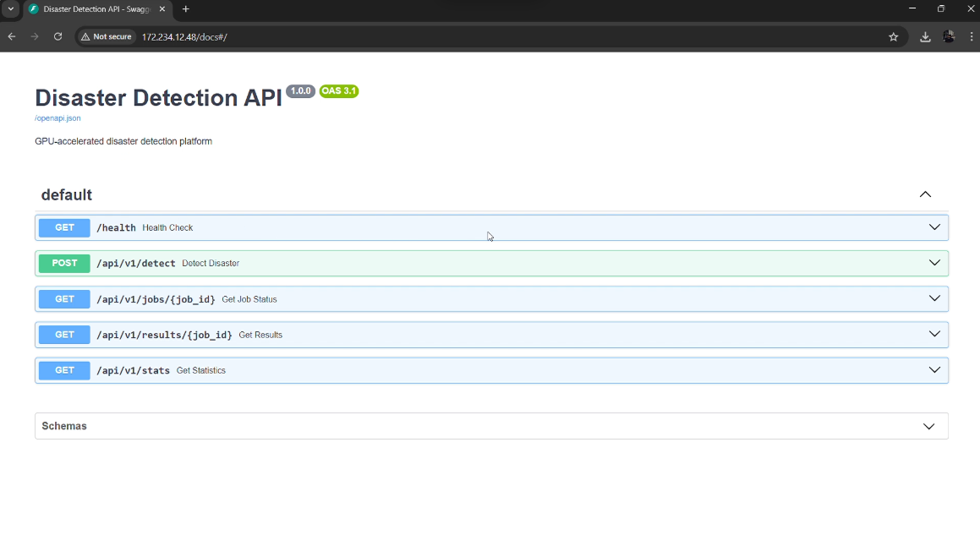Click the Get Results summary text
Viewport: 980px width, 546px height.
coord(260,335)
